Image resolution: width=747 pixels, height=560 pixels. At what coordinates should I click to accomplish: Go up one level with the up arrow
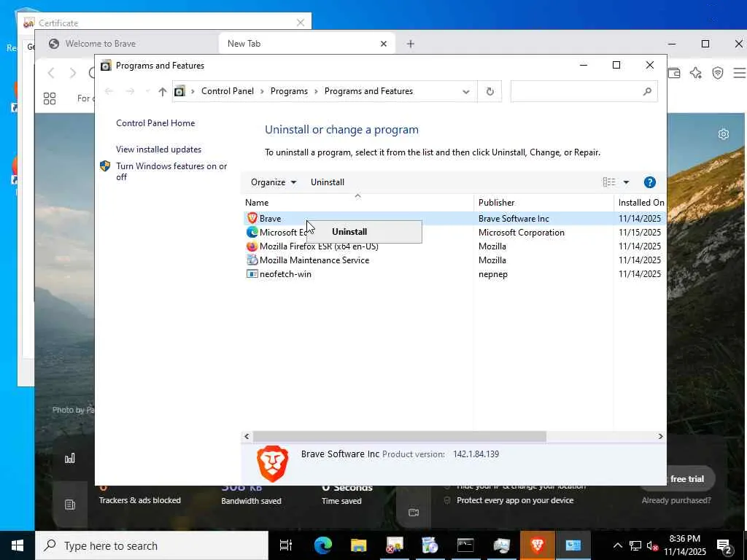point(163,91)
